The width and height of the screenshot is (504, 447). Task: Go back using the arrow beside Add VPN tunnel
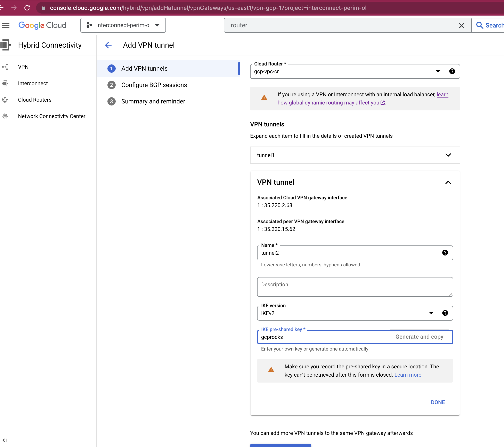tap(108, 45)
